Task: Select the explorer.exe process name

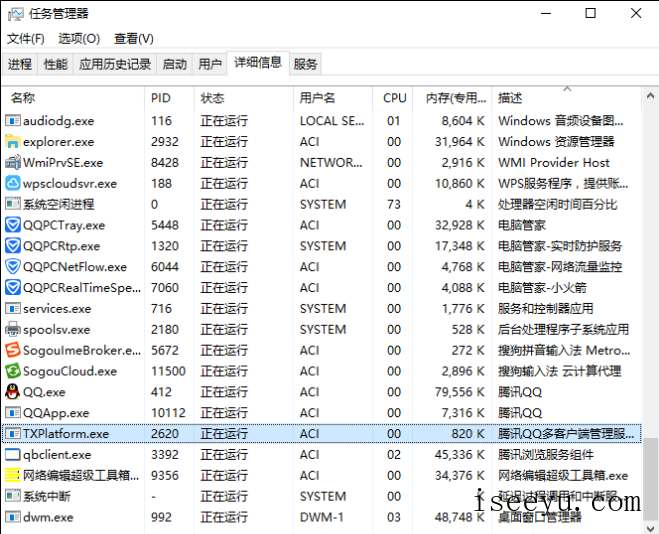Action: pos(58,142)
